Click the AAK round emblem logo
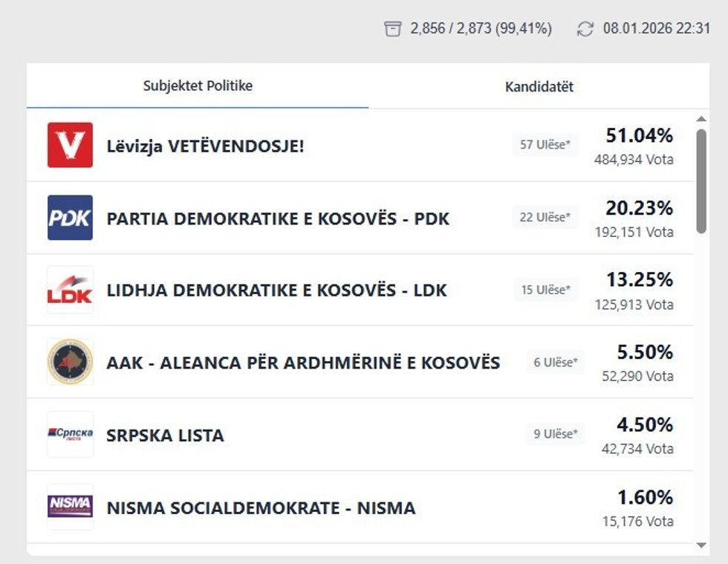This screenshot has width=728, height=564. point(70,362)
